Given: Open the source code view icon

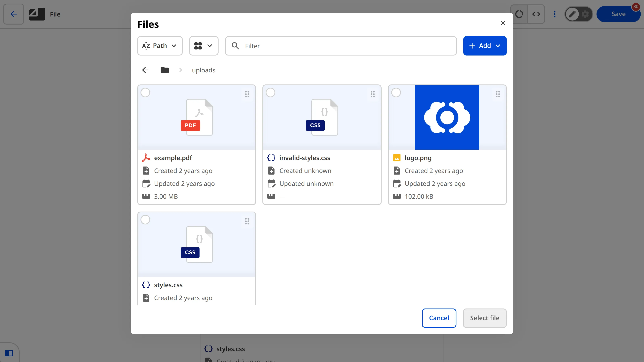Looking at the screenshot, I should click(x=536, y=14).
